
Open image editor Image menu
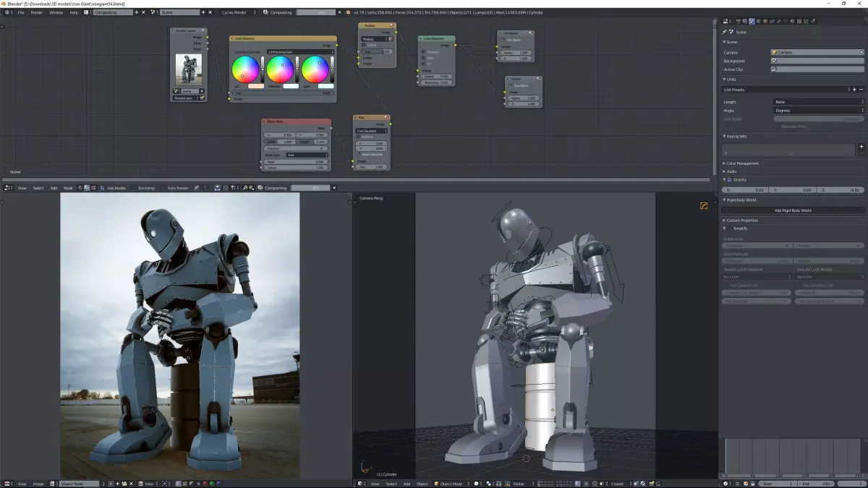(38, 484)
